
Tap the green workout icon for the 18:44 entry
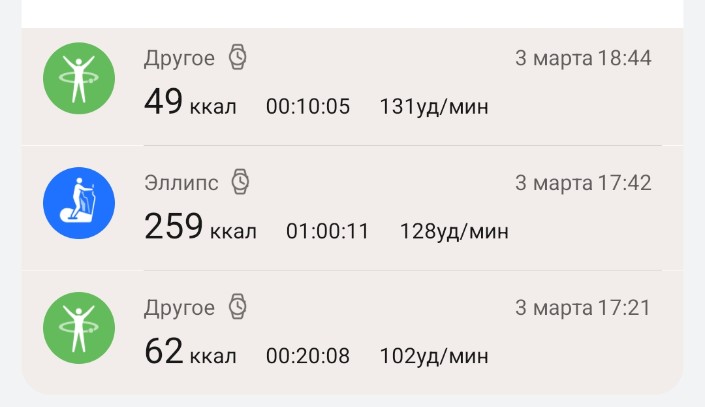coord(79,78)
